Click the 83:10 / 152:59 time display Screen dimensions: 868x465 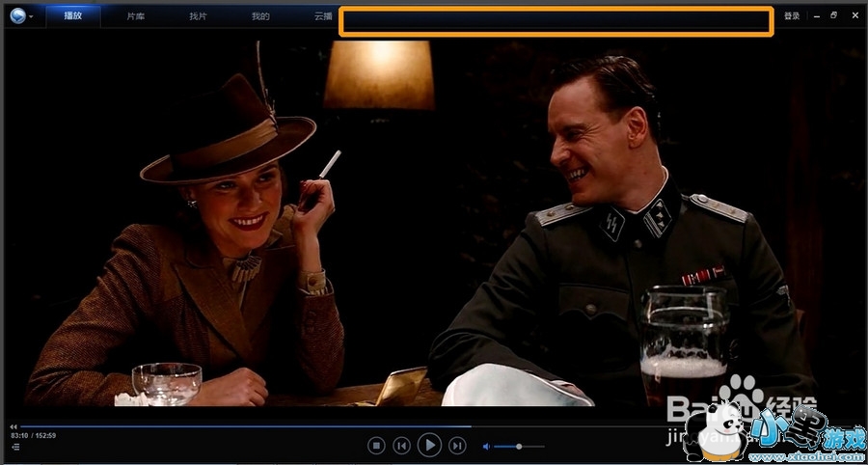tap(33, 436)
